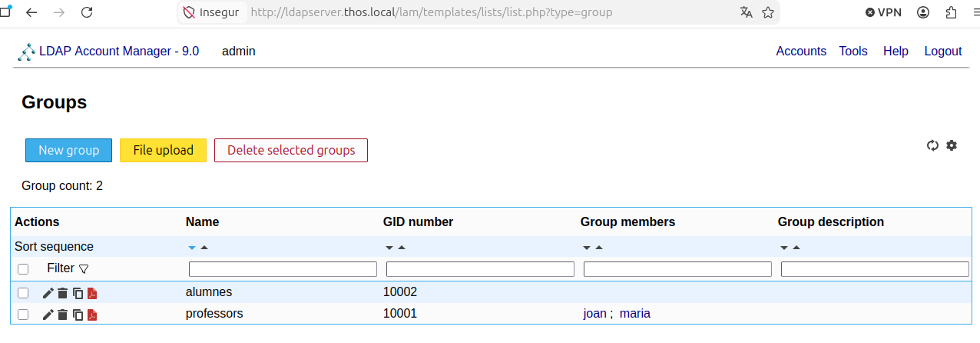
Task: Click the alumnes group name
Action: (209, 292)
